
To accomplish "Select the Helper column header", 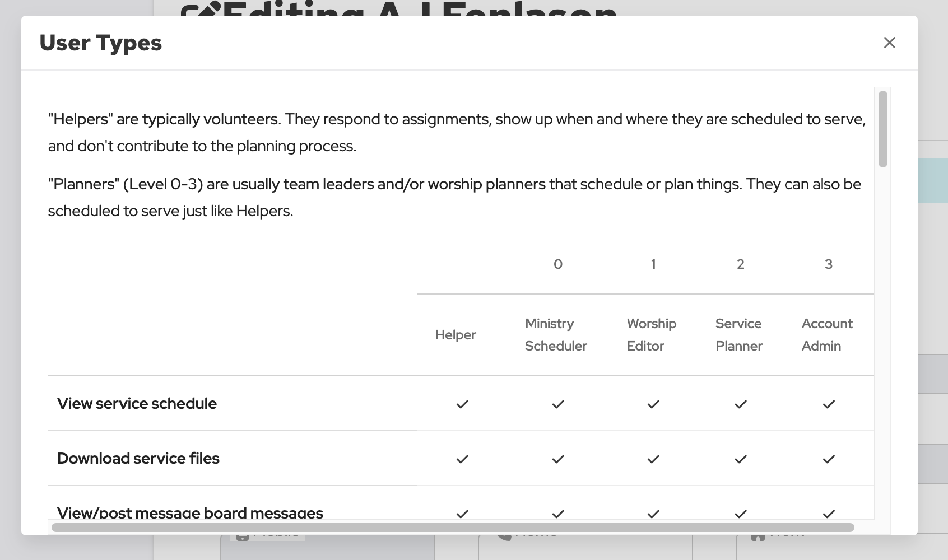I will 455,335.
